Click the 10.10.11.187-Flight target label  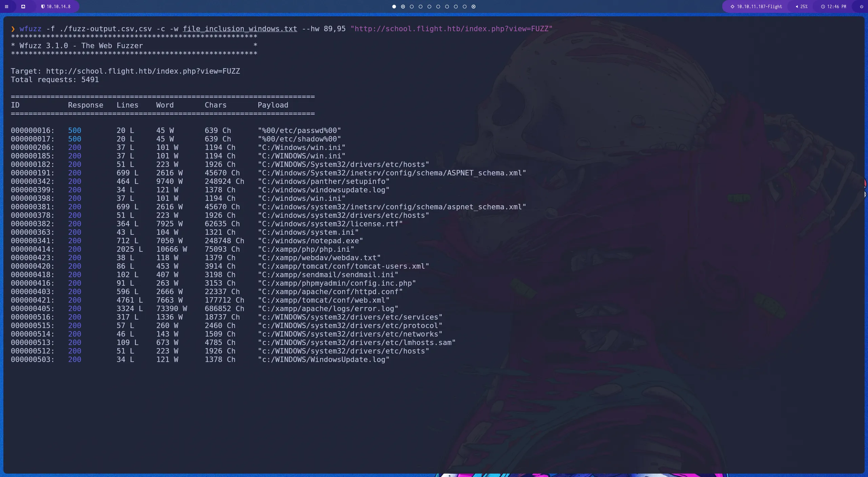coord(759,6)
